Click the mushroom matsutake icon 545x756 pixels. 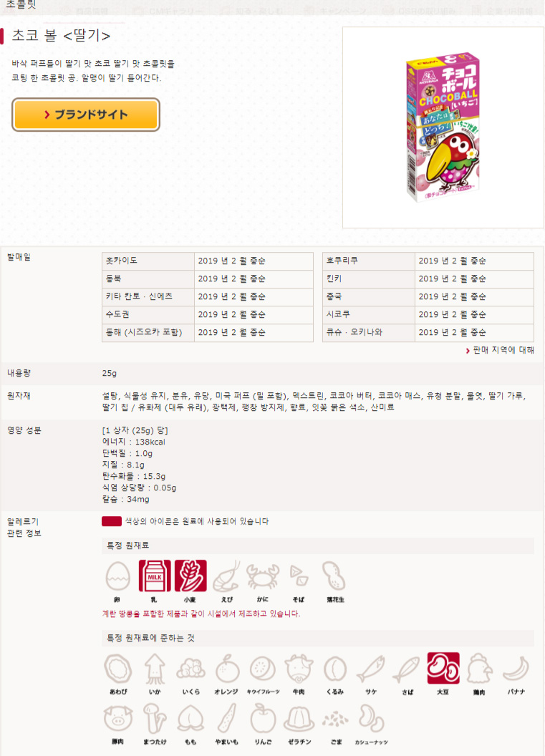click(155, 718)
